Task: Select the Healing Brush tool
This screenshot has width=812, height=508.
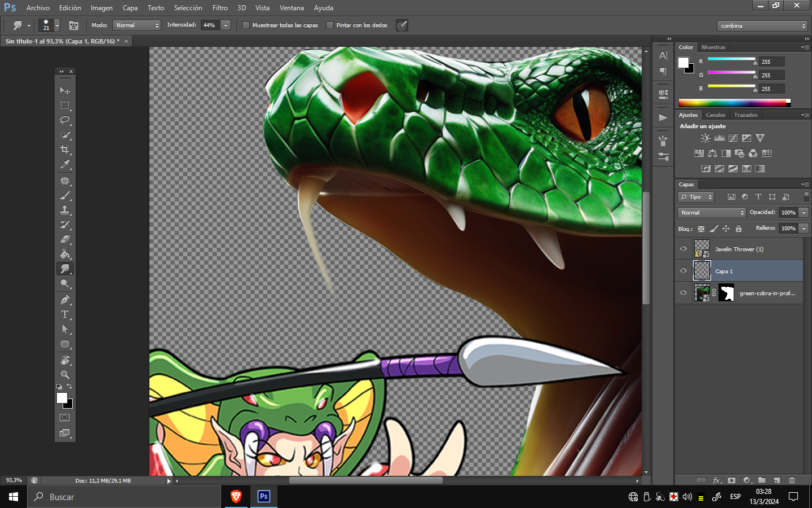Action: click(x=65, y=181)
